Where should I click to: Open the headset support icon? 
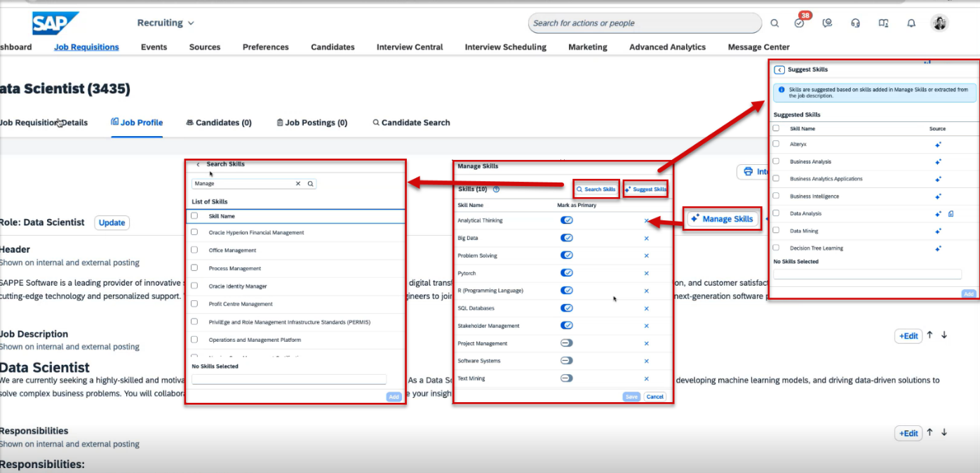pyautogui.click(x=855, y=23)
